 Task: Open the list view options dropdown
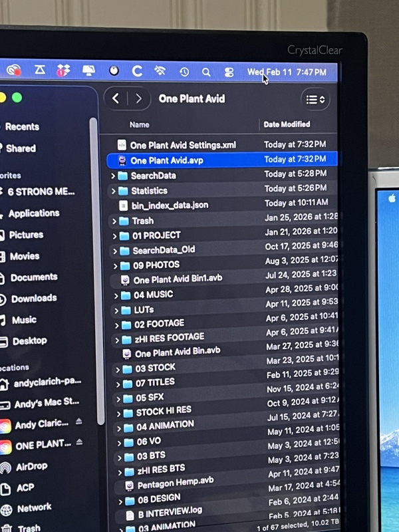[x=315, y=100]
